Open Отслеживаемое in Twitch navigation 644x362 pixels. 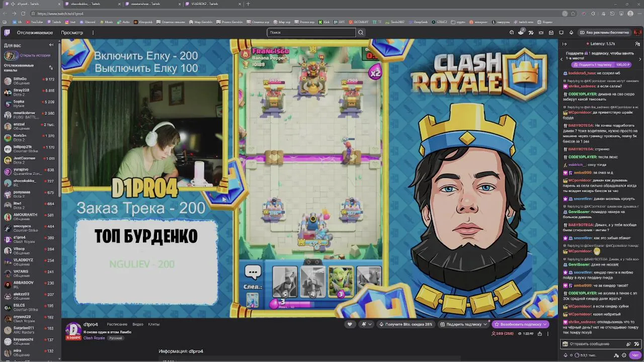35,33
